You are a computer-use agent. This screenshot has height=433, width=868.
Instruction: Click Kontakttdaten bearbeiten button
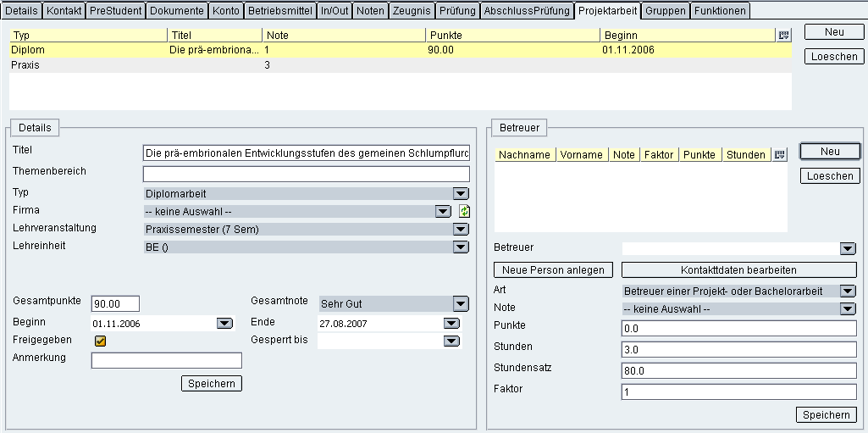click(738, 269)
